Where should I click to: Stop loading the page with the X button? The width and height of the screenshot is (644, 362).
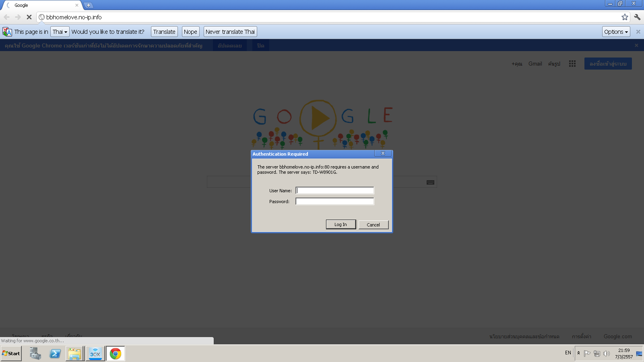(x=29, y=17)
